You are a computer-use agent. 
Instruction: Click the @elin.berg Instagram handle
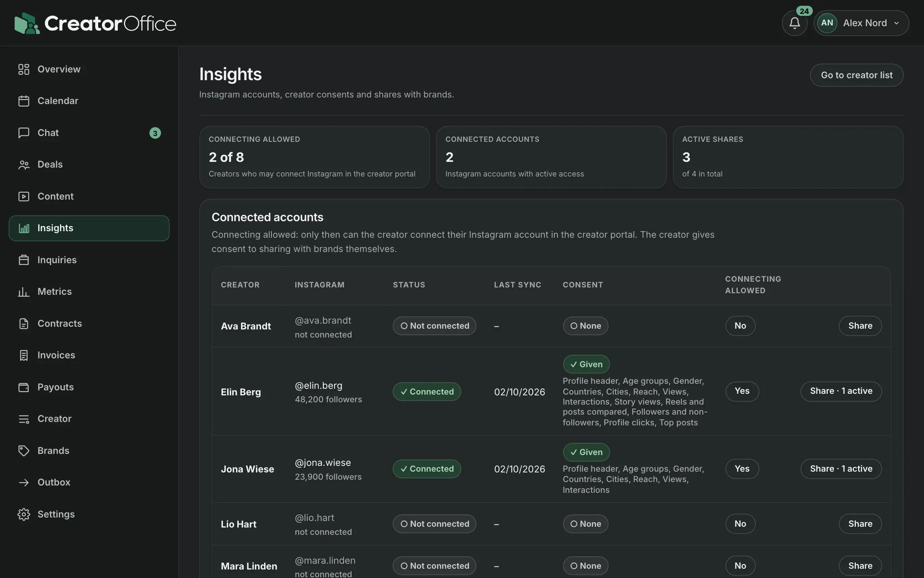tap(318, 386)
